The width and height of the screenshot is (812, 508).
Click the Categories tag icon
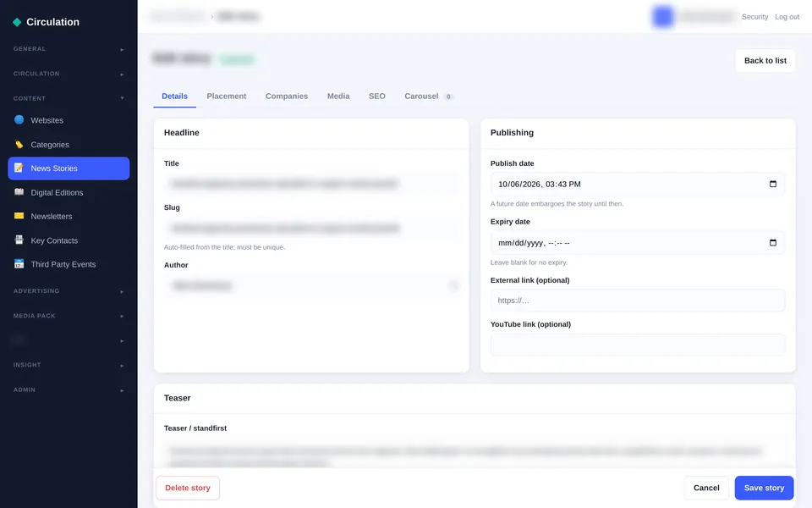[19, 145]
